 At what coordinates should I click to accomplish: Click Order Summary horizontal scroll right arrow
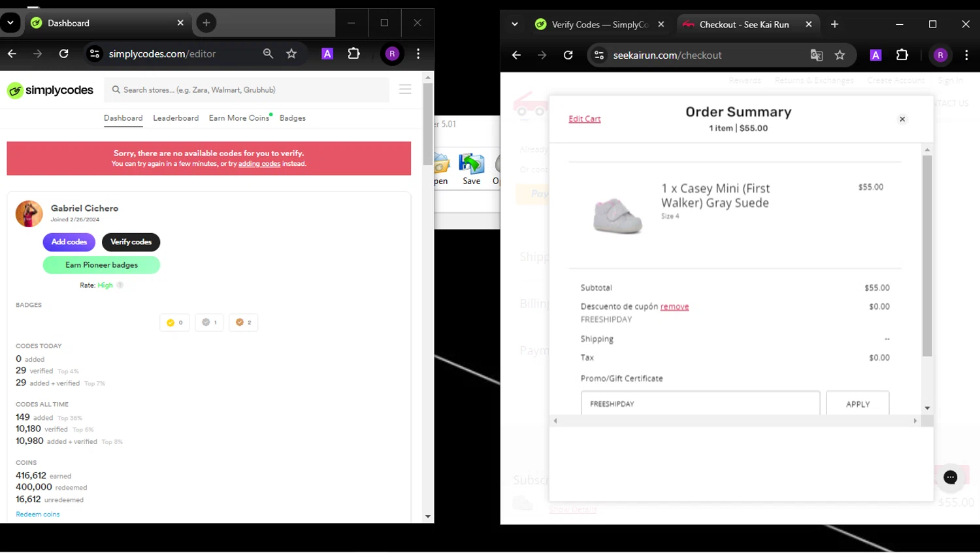pyautogui.click(x=915, y=421)
